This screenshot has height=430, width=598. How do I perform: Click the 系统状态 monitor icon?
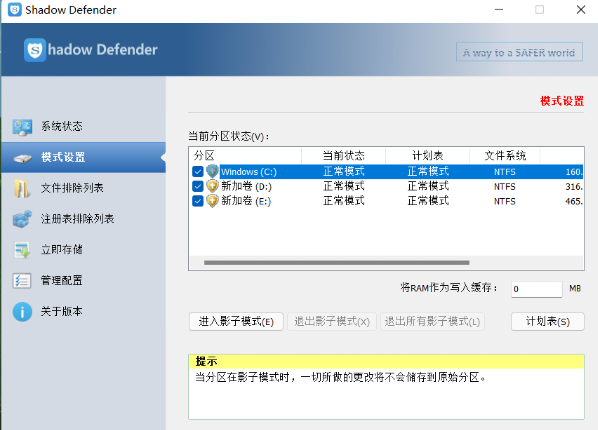coord(22,127)
